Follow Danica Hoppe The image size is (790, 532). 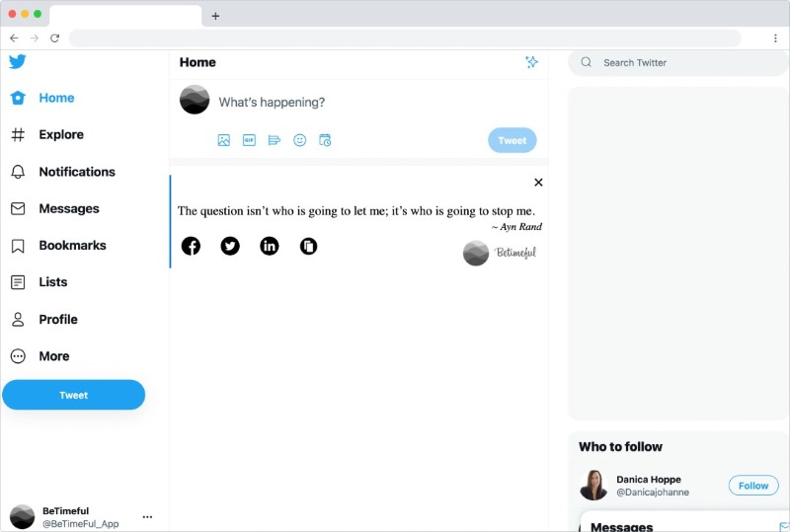pos(753,486)
